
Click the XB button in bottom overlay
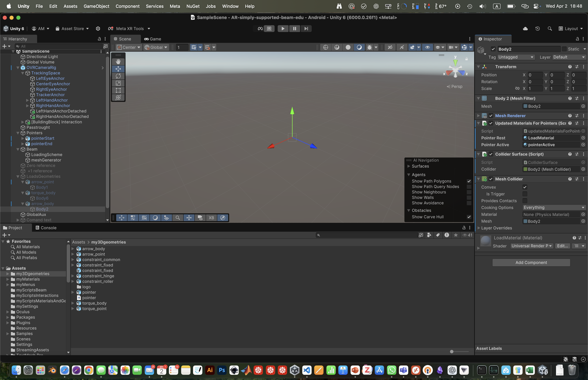click(x=211, y=218)
